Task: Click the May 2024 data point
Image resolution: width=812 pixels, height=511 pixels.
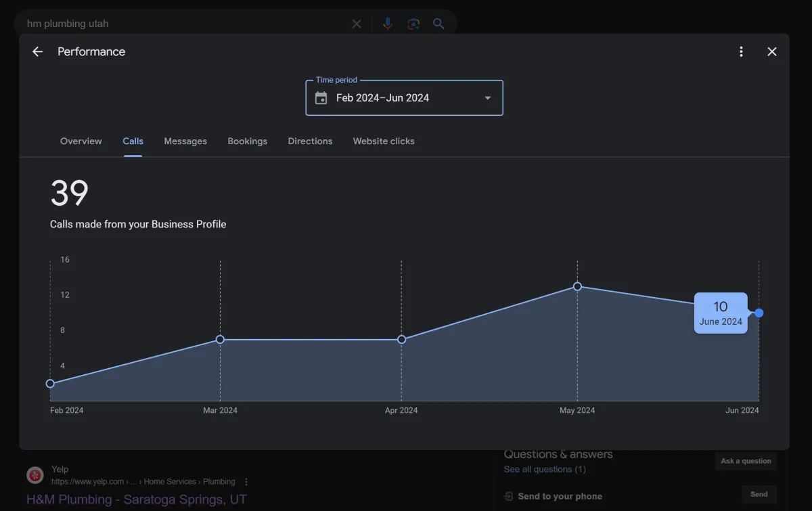Action: tap(577, 286)
